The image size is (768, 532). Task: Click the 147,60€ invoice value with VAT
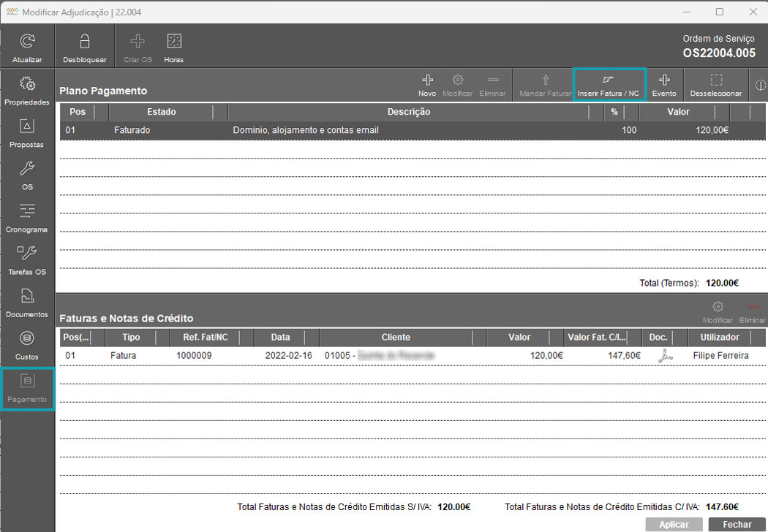coord(624,355)
